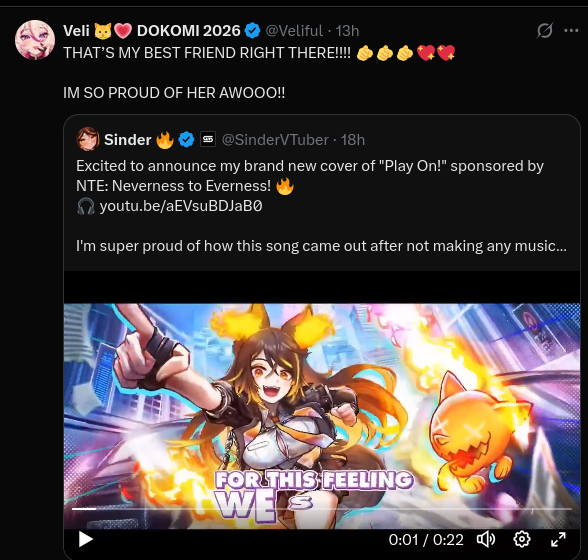Open Sinder's avatar in the quoted post

pos(88,140)
